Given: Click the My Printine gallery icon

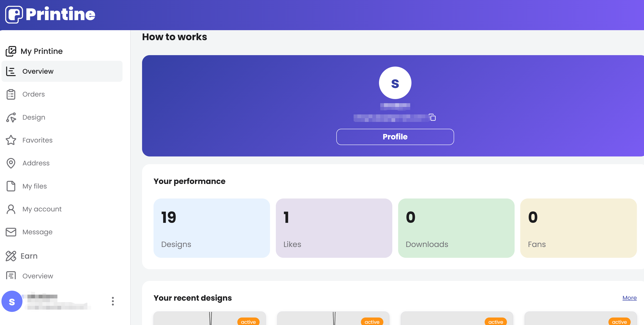Looking at the screenshot, I should tap(11, 51).
